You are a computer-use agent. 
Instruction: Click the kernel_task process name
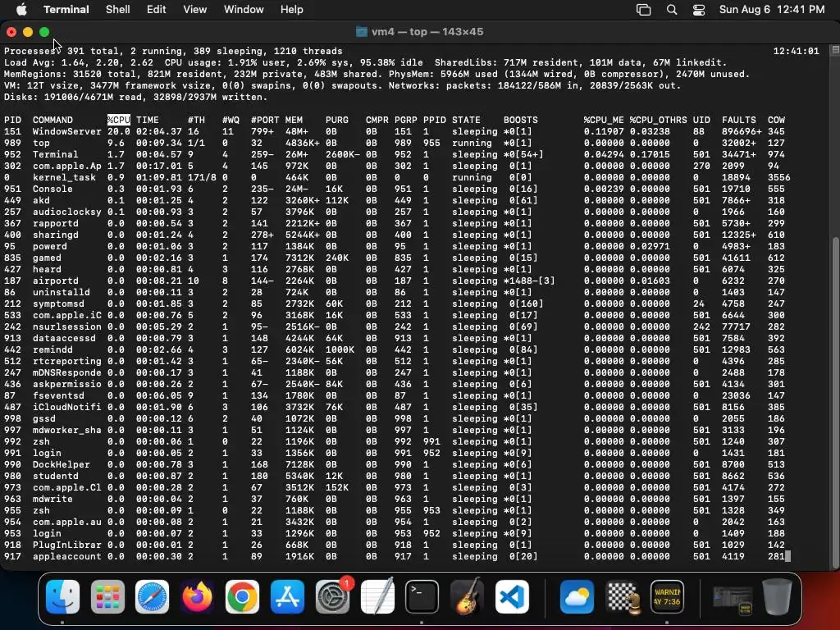(64, 177)
